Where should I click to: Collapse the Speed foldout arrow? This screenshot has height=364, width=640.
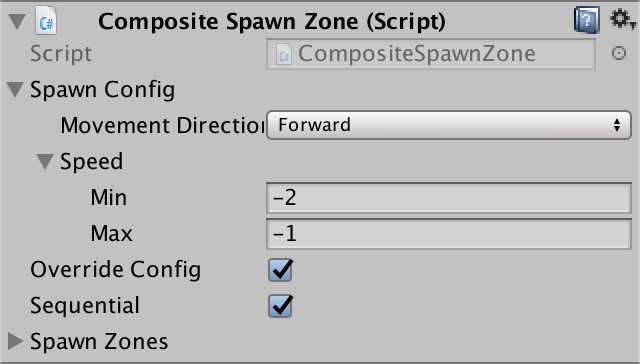click(x=45, y=162)
